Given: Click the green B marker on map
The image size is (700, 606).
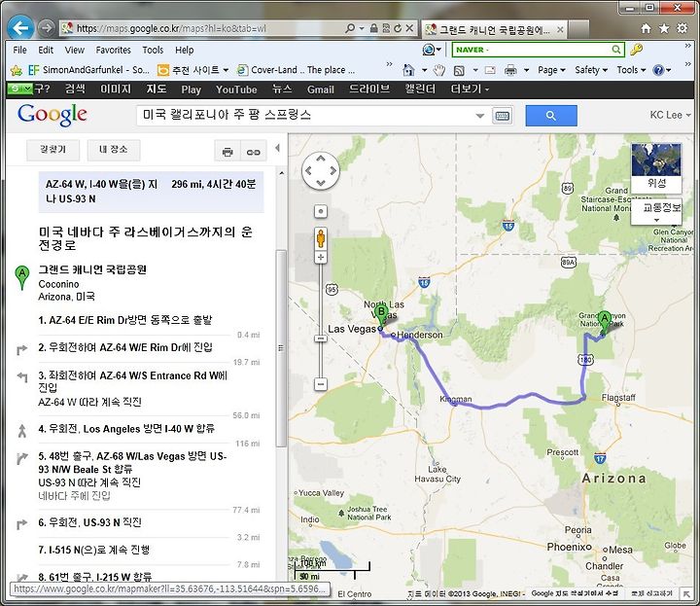Looking at the screenshot, I should tap(381, 315).
